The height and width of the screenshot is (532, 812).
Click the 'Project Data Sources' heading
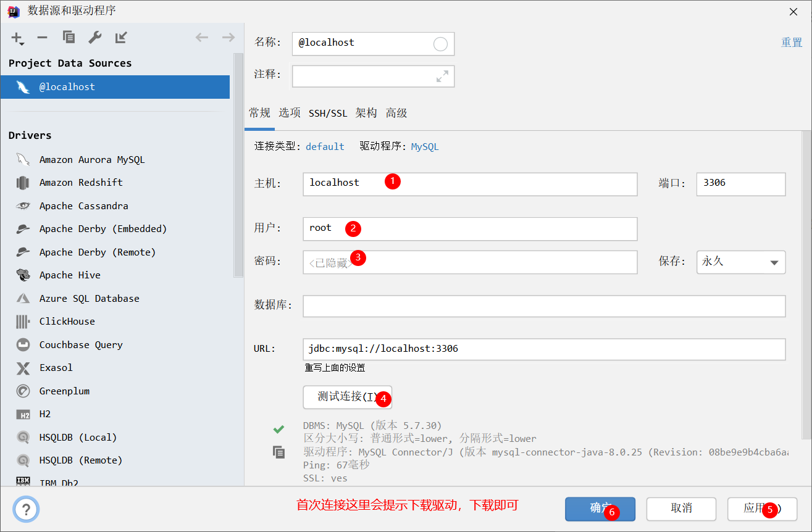pyautogui.click(x=70, y=64)
